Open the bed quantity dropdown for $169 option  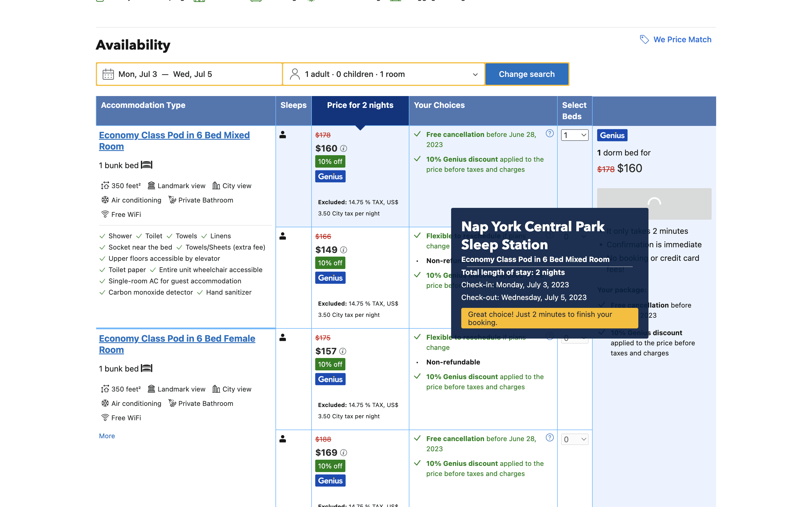[x=574, y=439]
